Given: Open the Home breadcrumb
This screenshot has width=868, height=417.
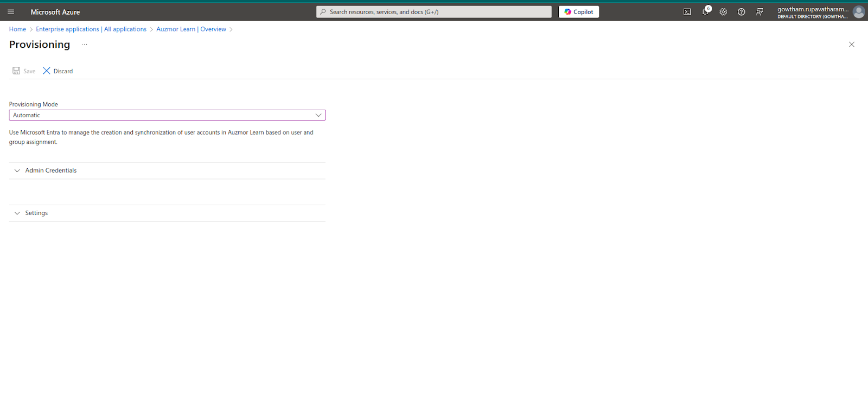Looking at the screenshot, I should [x=17, y=29].
